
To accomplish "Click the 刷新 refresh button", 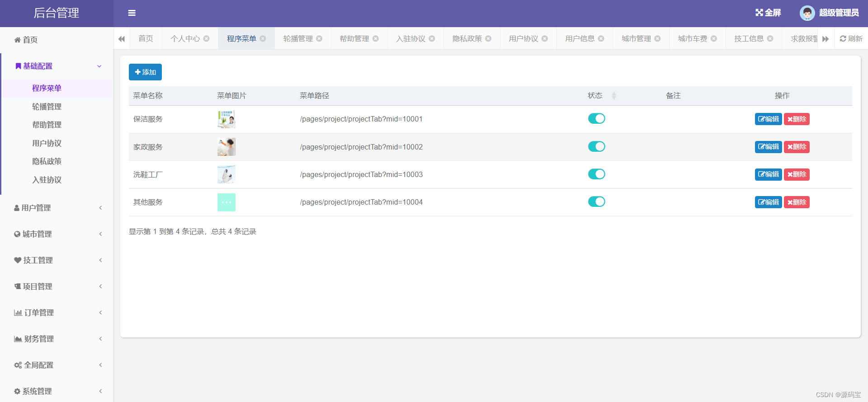I will click(x=851, y=39).
